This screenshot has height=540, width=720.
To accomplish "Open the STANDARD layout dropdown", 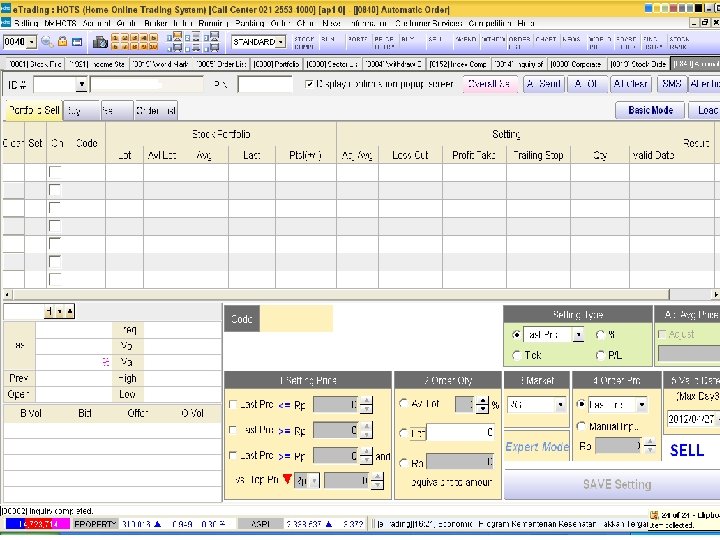I will 281,42.
